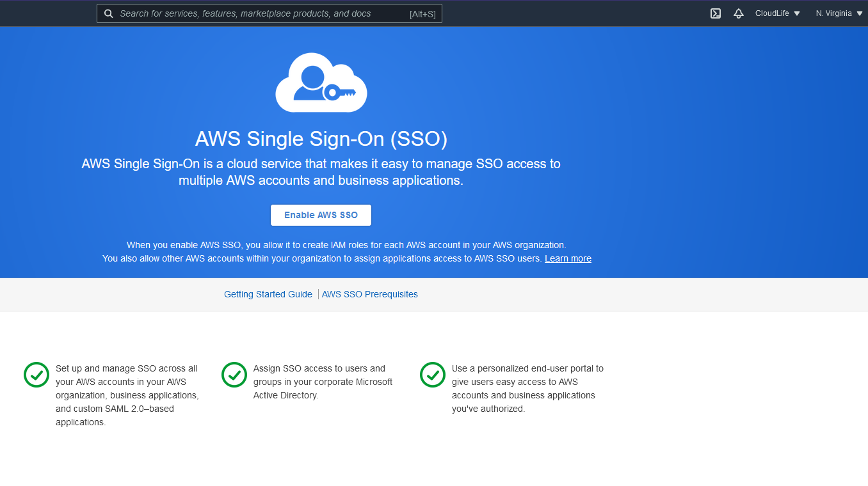Click the Alt+S shortcut hint label
Viewport: 868px width, 486px height.
424,13
